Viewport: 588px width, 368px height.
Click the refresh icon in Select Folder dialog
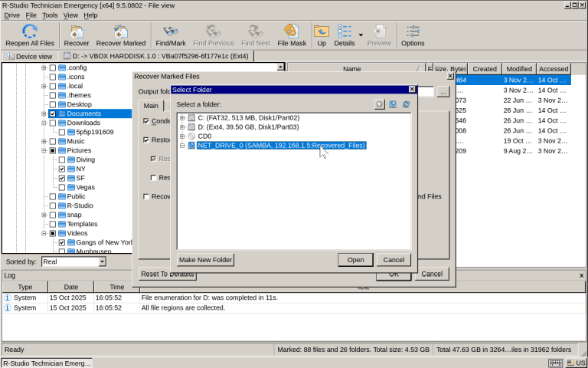(406, 104)
